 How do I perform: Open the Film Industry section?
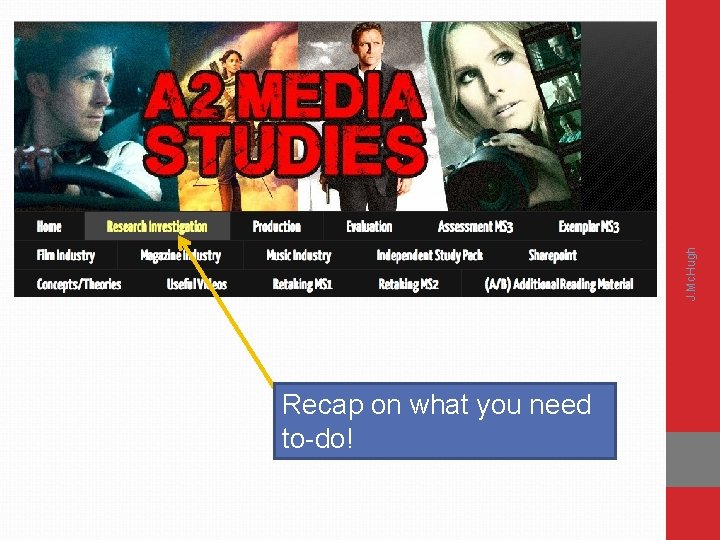pyautogui.click(x=66, y=255)
